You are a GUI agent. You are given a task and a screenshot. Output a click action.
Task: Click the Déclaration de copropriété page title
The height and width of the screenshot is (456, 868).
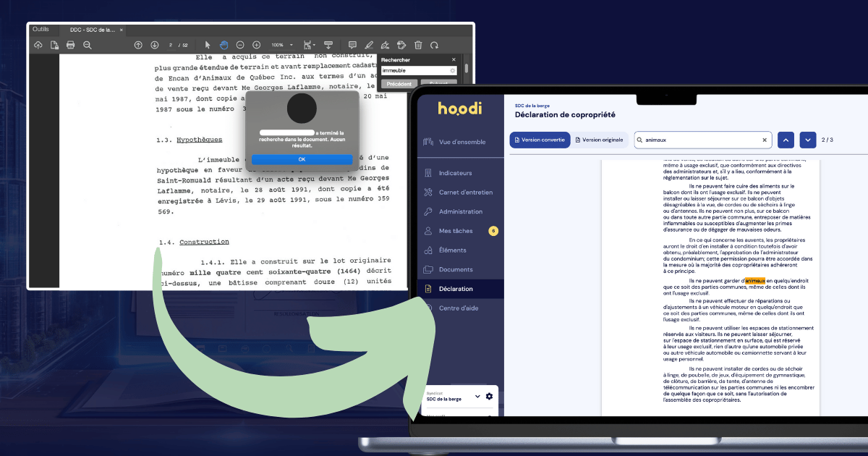pos(564,114)
